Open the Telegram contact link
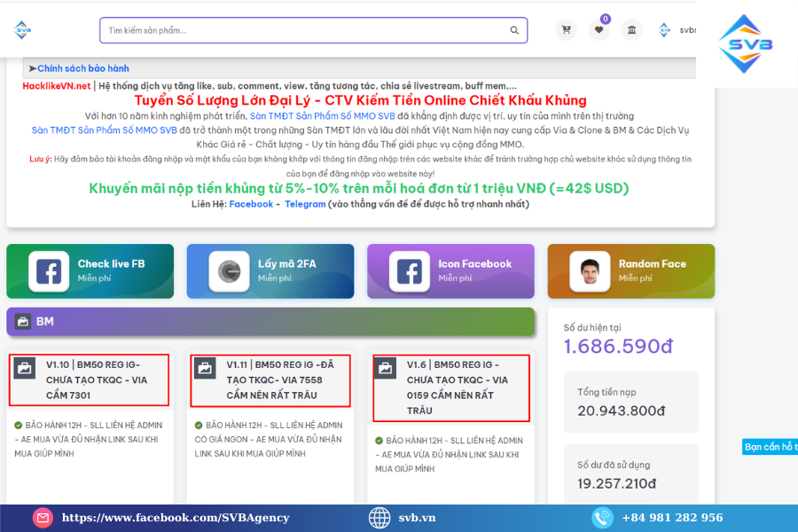The height and width of the screenshot is (532, 798). [305, 204]
